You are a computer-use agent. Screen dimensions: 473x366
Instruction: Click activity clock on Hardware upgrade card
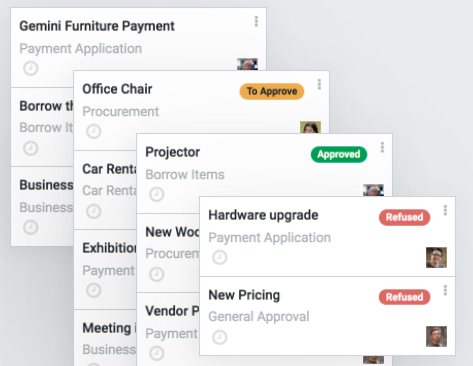coord(220,257)
